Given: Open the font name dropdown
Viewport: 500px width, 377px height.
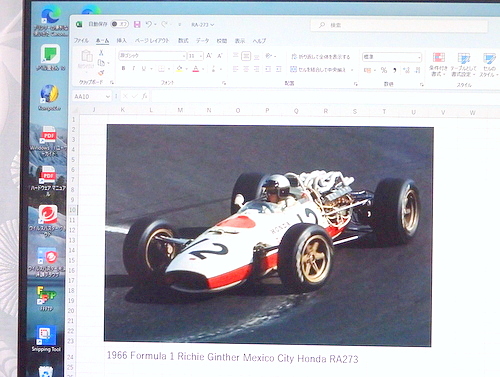Looking at the screenshot, I should pos(183,56).
